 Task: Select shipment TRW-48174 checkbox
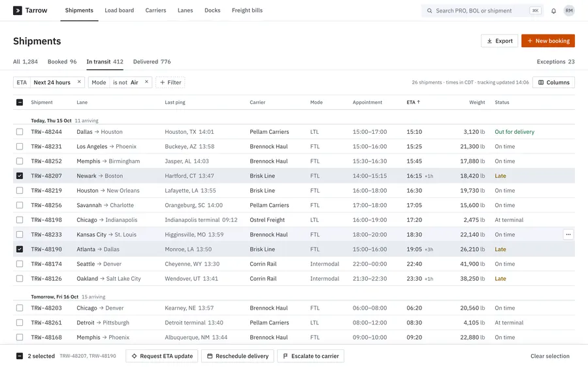[x=20, y=264]
